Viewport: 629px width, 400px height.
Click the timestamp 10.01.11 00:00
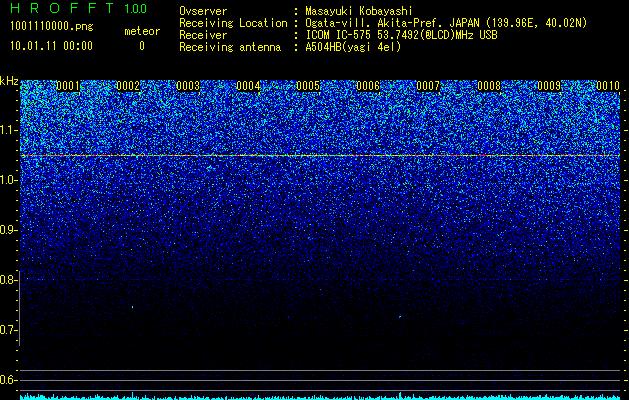tap(51, 46)
